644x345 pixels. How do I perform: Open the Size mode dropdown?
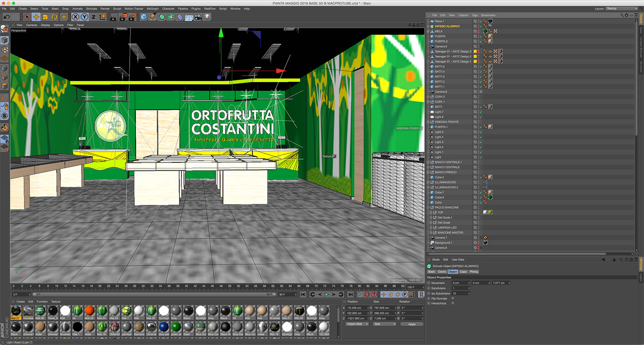384,324
